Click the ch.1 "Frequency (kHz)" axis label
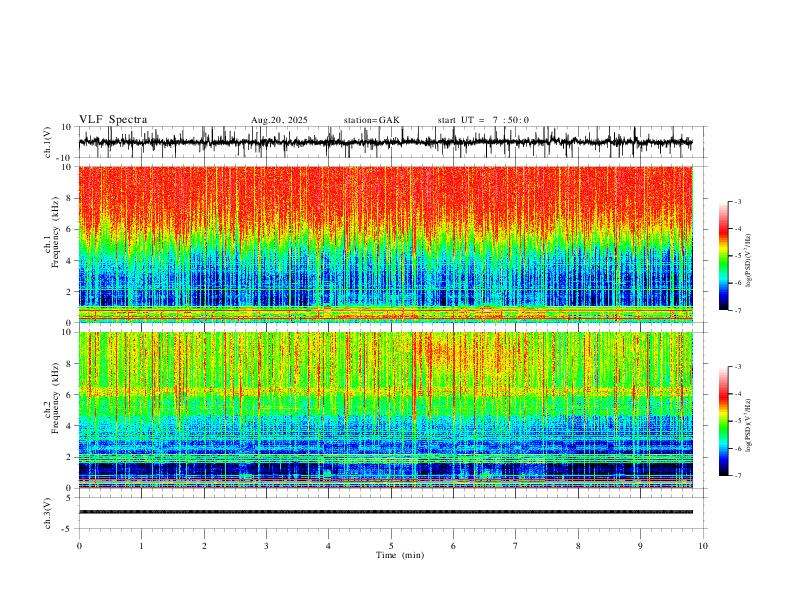The height and width of the screenshot is (612, 792). pos(56,230)
